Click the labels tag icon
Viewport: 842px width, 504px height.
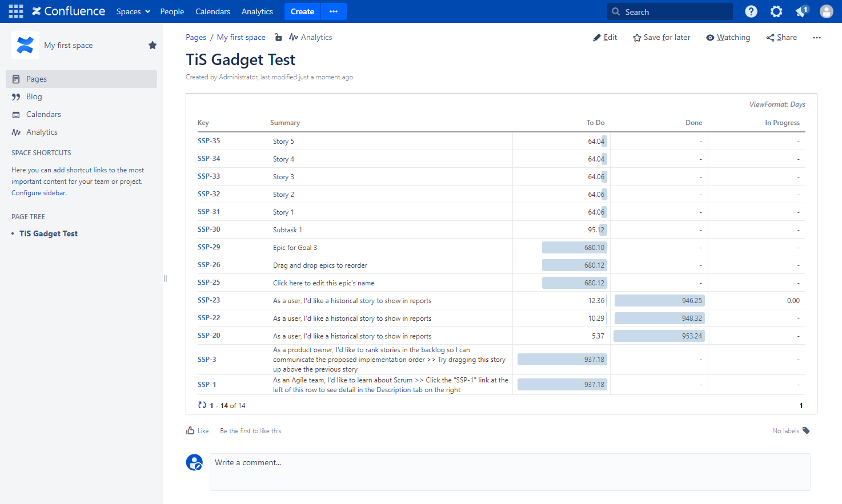pos(806,430)
